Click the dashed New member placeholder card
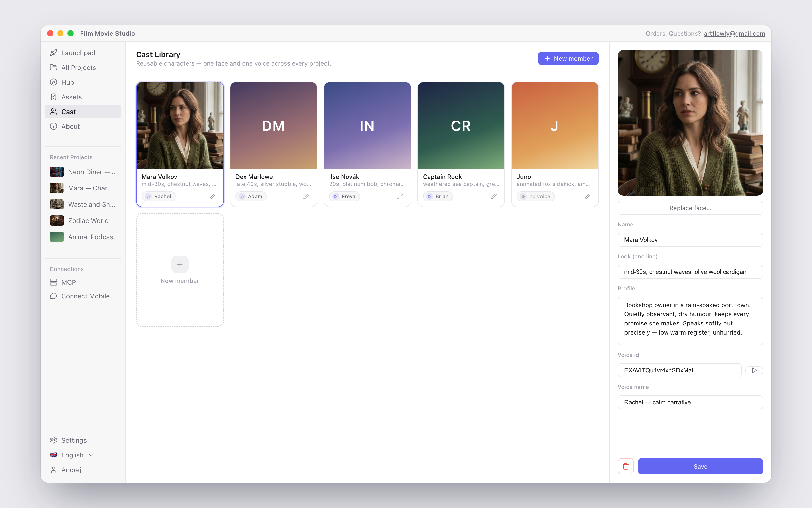 [x=180, y=270]
